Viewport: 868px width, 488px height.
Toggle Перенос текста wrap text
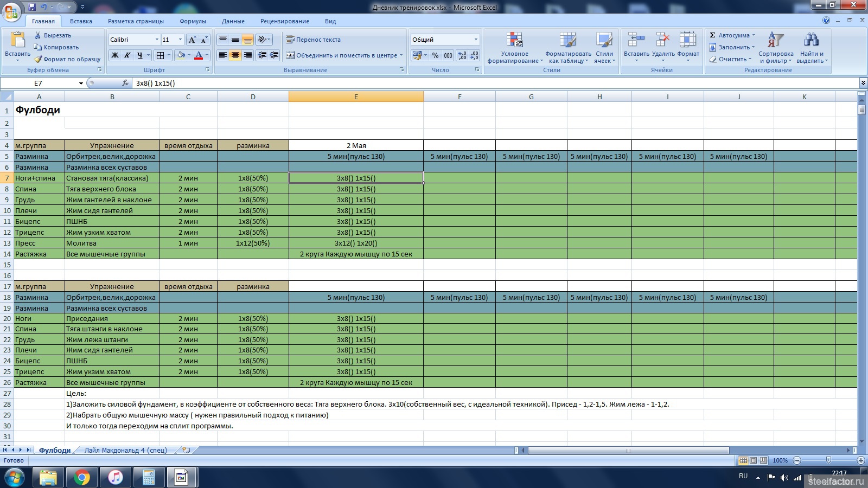[x=313, y=40]
